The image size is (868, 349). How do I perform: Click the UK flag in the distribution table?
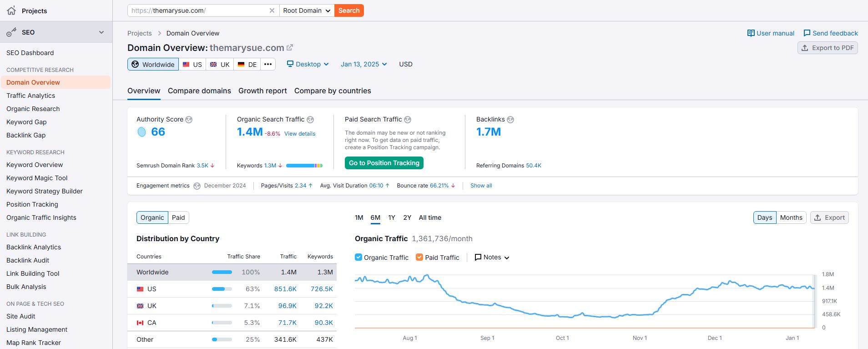pos(140,306)
